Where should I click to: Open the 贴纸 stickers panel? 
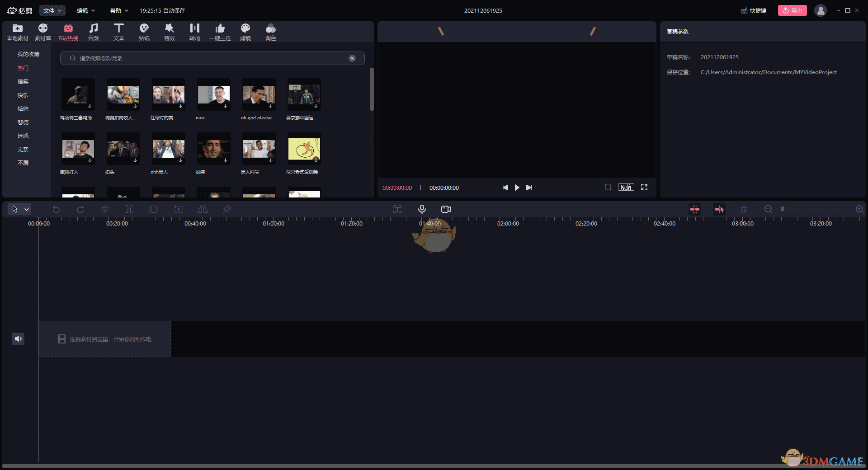coord(144,32)
